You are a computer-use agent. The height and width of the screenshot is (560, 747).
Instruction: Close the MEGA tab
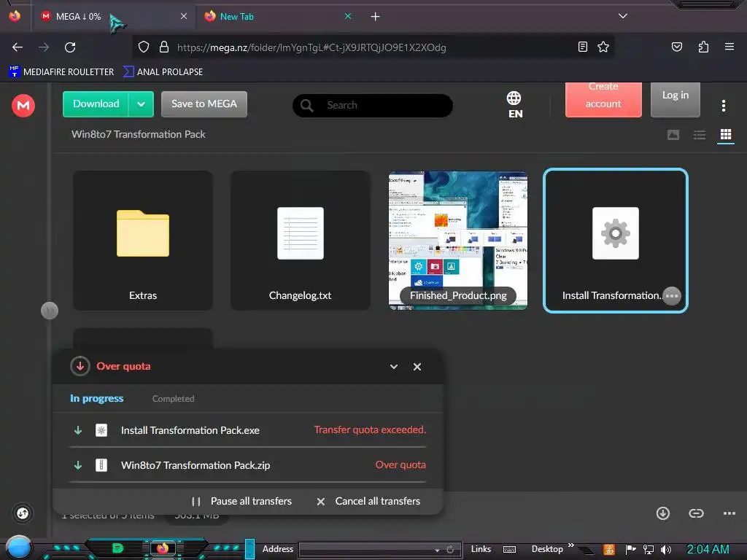point(183,16)
